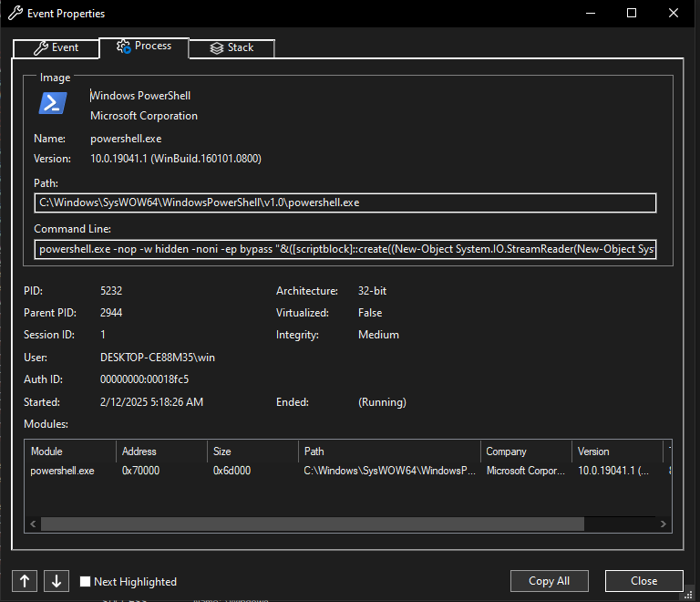Select the powershell.exe module row

(63, 471)
